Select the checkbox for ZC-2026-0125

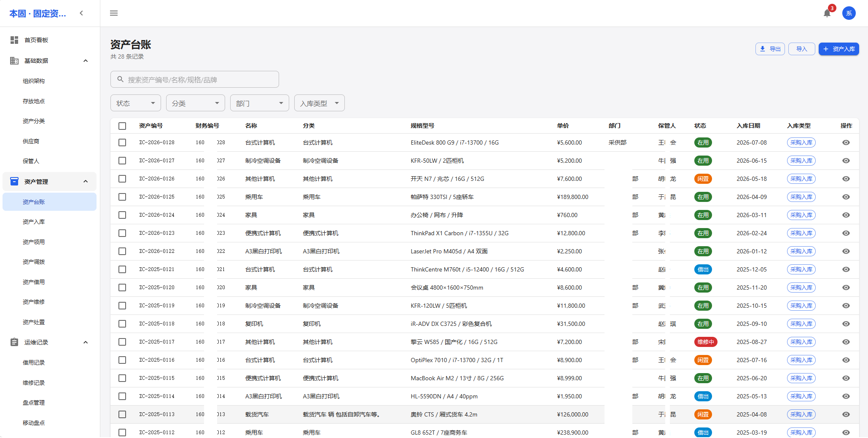coord(122,197)
